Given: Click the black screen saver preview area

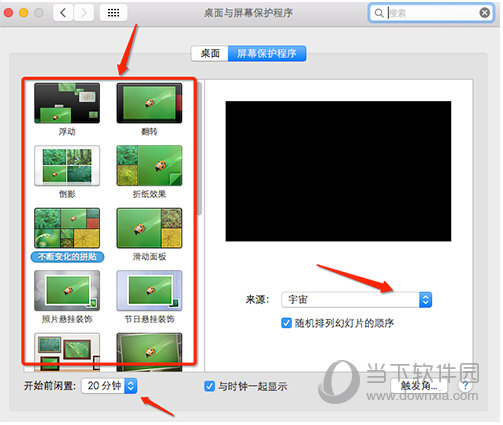Looking at the screenshot, I should pyautogui.click(x=338, y=171).
